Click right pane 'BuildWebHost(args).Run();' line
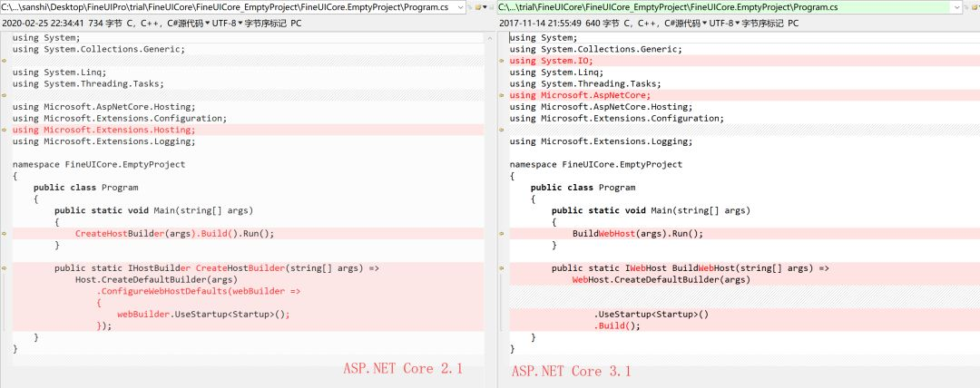 click(638, 234)
